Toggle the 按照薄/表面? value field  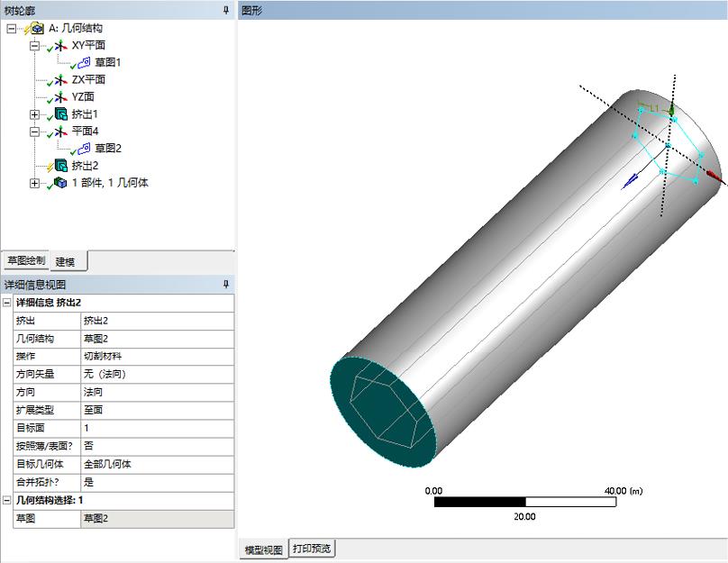pyautogui.click(x=156, y=446)
